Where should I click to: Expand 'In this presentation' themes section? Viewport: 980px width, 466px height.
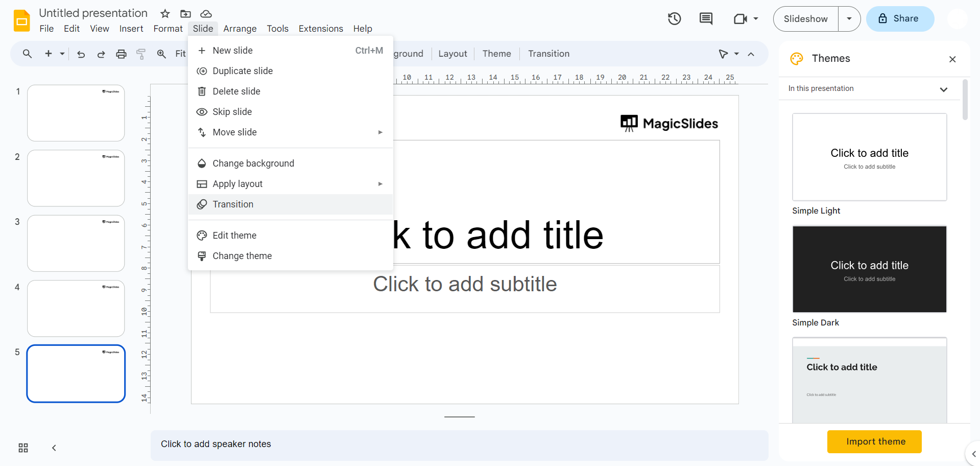click(943, 89)
